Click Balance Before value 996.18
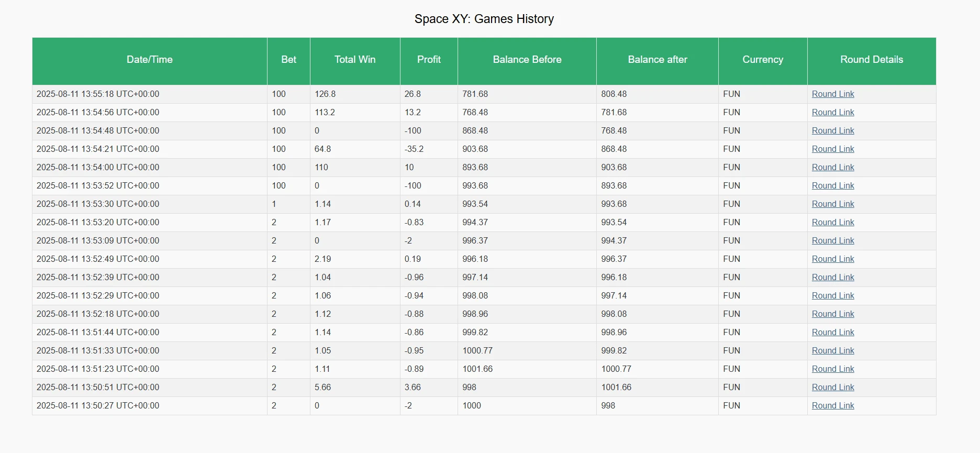This screenshot has height=453, width=980. [475, 259]
